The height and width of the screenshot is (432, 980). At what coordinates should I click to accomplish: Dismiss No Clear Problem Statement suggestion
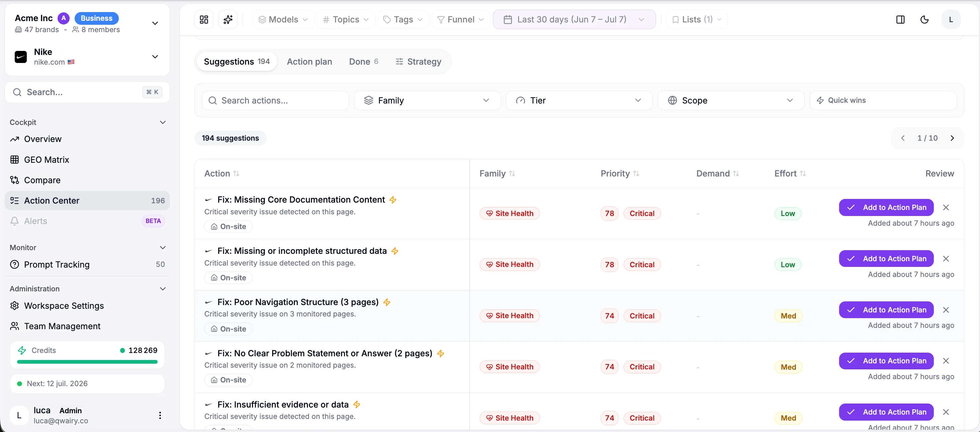point(946,361)
